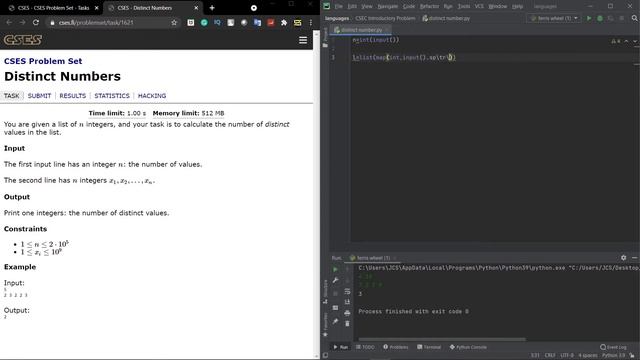Image resolution: width=640 pixels, height=360 pixels.
Task: Open the Event Log
Action: tap(613, 347)
